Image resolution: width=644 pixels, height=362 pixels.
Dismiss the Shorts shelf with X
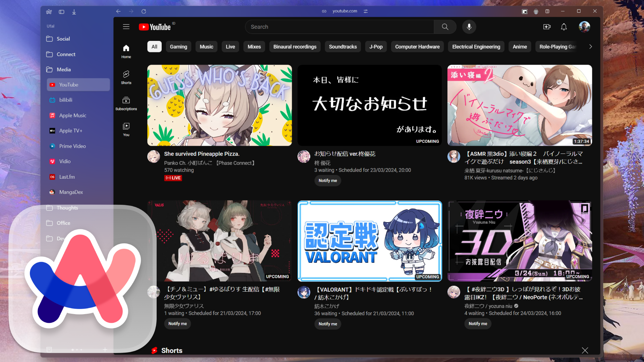coord(585,350)
